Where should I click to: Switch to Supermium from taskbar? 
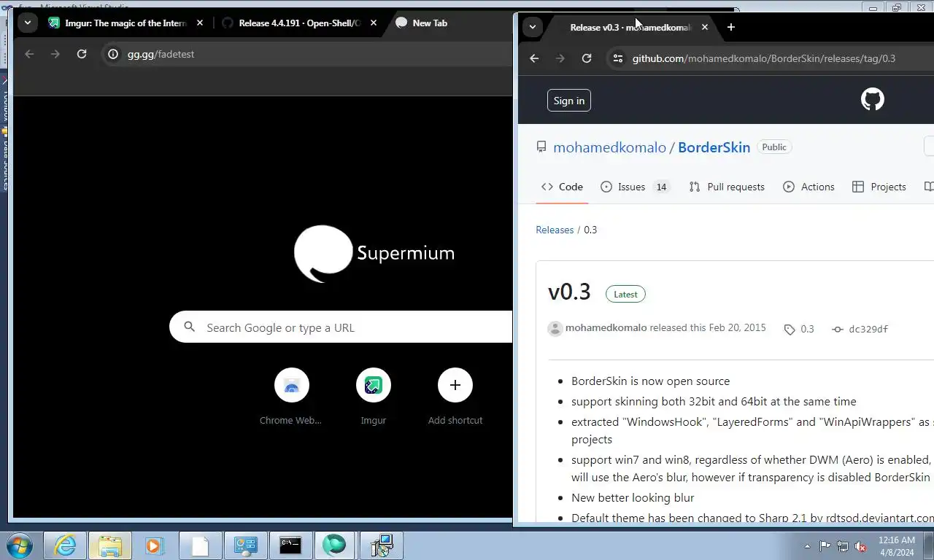[335, 545]
